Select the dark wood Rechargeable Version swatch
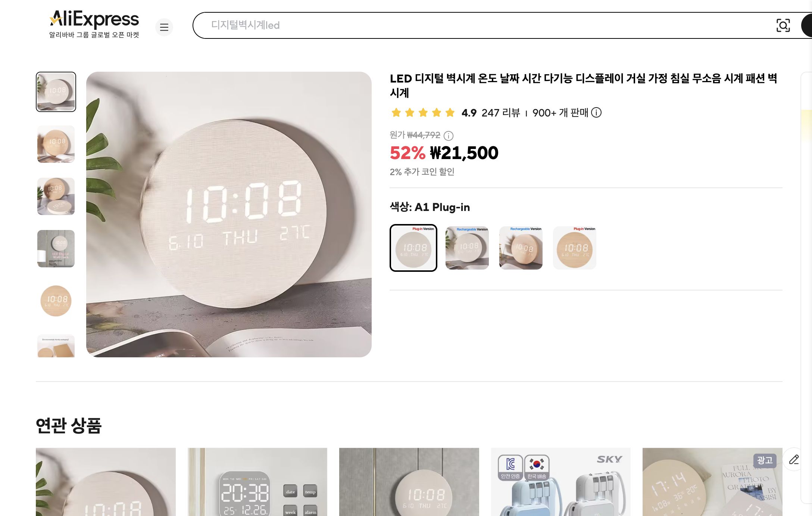This screenshot has width=812, height=516. [521, 248]
